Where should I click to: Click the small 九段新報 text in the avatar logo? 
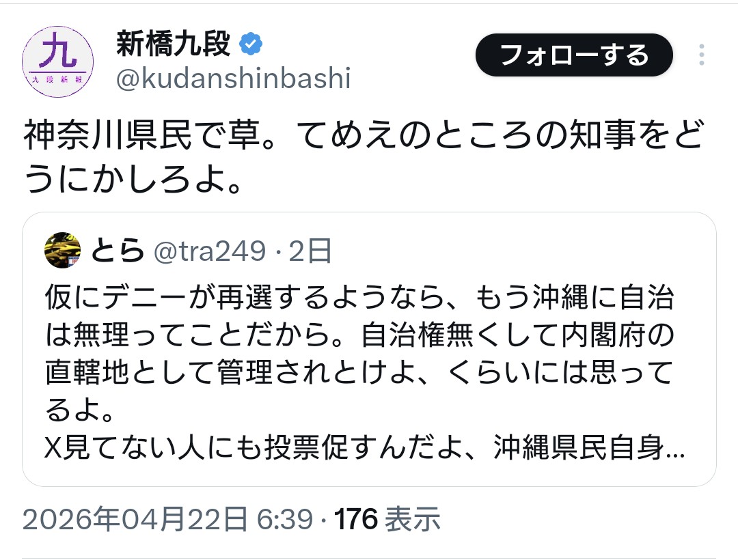pyautogui.click(x=58, y=79)
